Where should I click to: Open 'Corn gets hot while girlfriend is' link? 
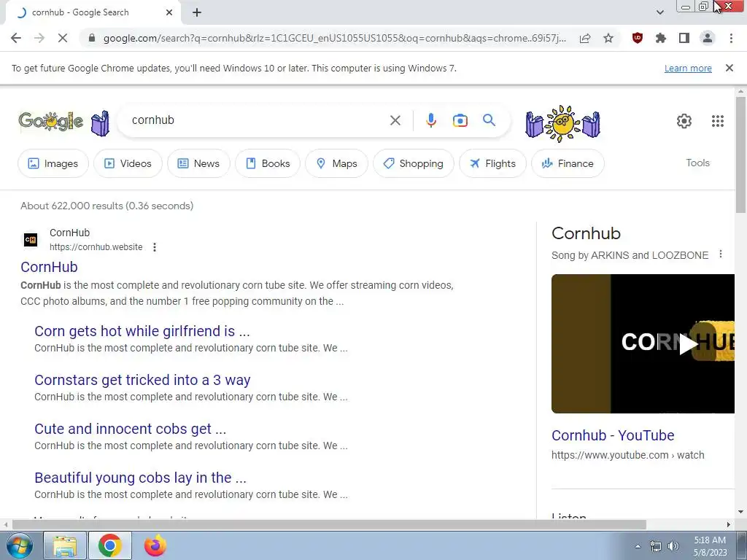[x=142, y=331]
